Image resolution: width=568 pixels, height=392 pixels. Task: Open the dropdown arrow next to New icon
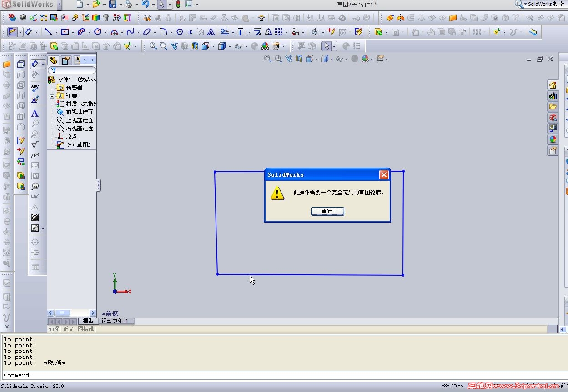(87, 5)
